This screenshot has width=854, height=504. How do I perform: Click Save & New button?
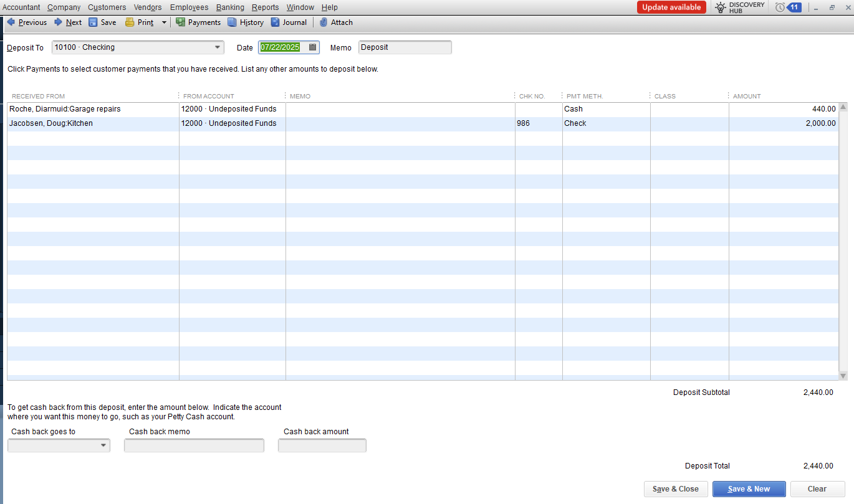(749, 489)
